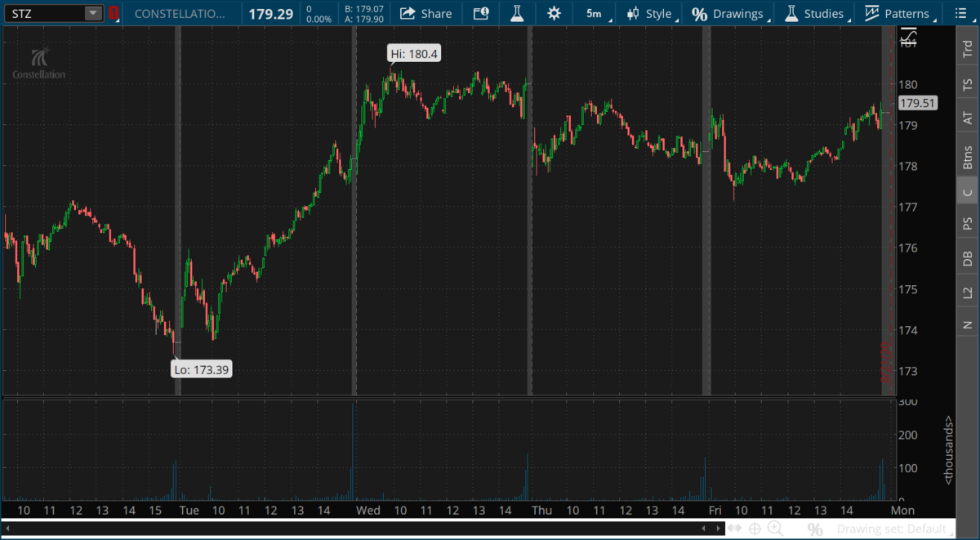Click the CONSTELLATIO... company name
This screenshot has width=980, height=540.
click(180, 14)
